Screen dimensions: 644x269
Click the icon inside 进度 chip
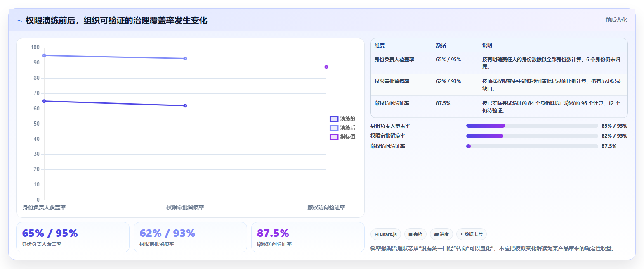[x=436, y=234]
